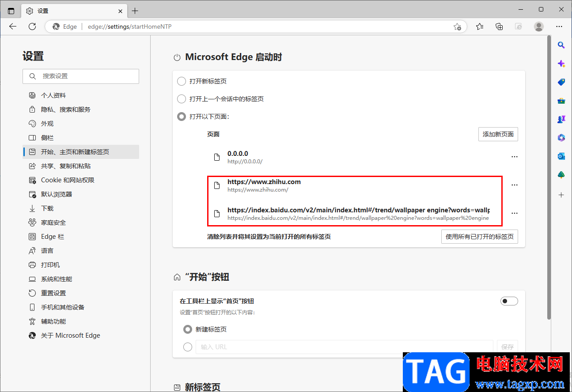This screenshot has height=392, width=572.
Task: Open Outlook icon in sidebar
Action: pyautogui.click(x=561, y=156)
